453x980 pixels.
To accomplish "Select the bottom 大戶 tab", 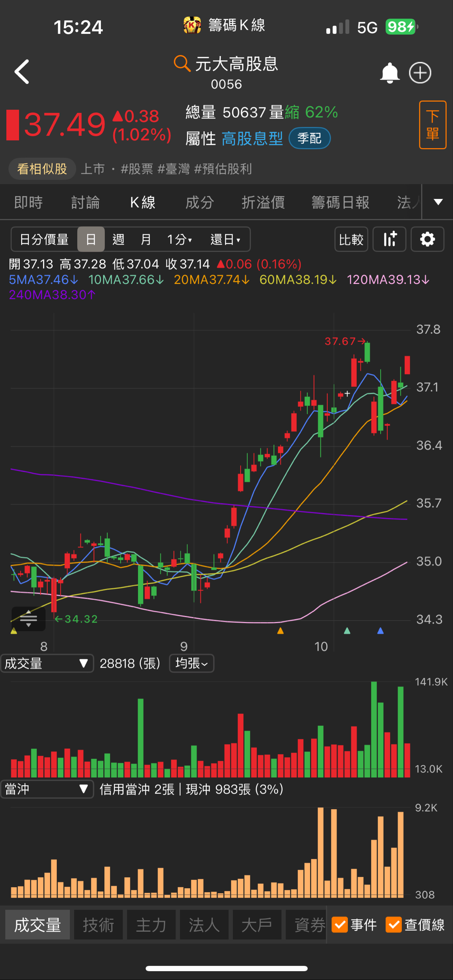I will (x=257, y=925).
